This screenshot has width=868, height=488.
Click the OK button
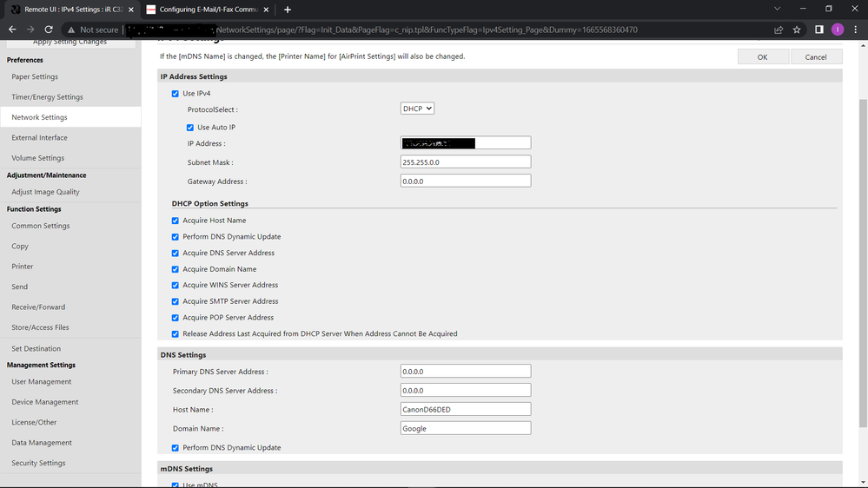pos(762,57)
